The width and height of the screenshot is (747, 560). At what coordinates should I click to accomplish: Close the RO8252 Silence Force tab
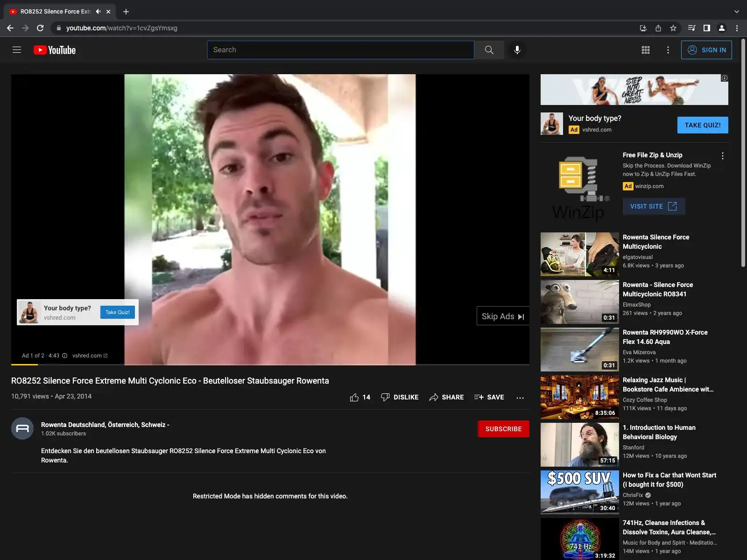pyautogui.click(x=109, y=12)
